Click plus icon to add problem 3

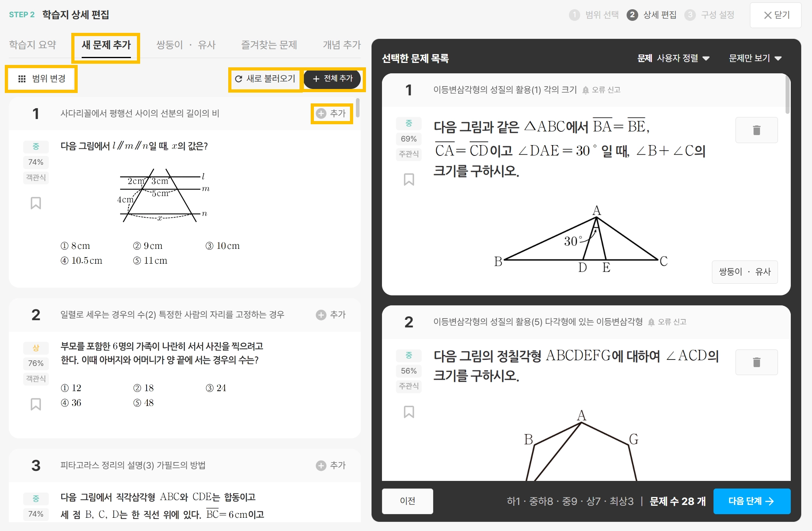[321, 466]
